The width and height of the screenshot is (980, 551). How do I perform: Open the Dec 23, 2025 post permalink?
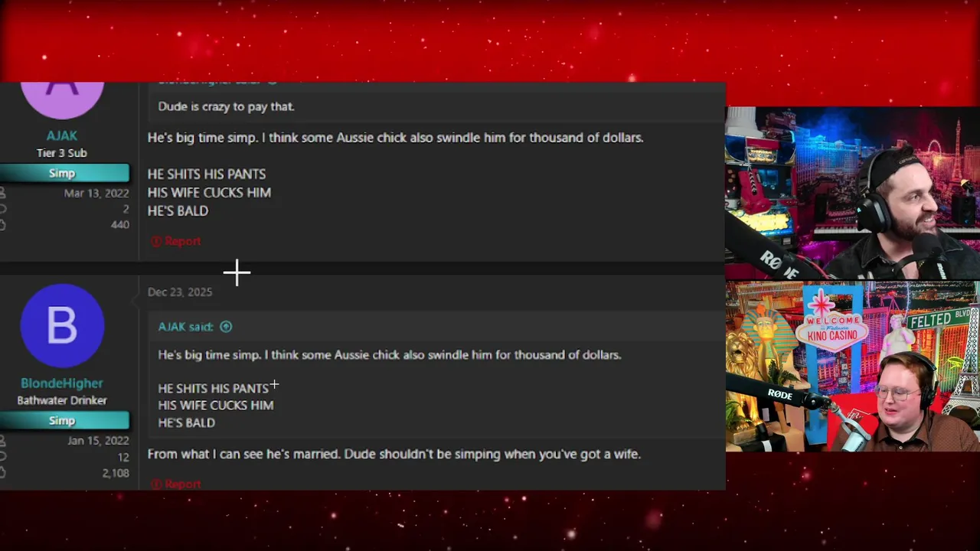(x=180, y=292)
